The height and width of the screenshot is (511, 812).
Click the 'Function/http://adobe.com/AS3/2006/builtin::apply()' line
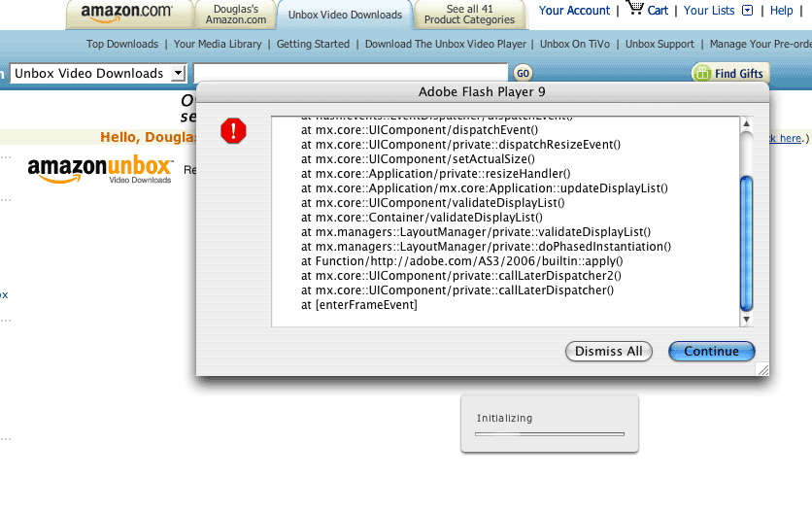tap(462, 261)
